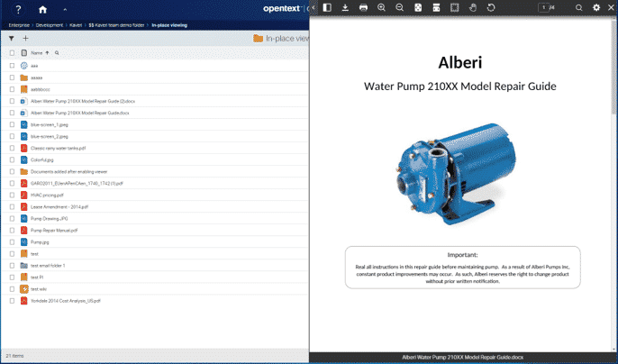Image resolution: width=618 pixels, height=364 pixels.
Task: Tick the select-all checkbox in header
Action: pos(12,53)
